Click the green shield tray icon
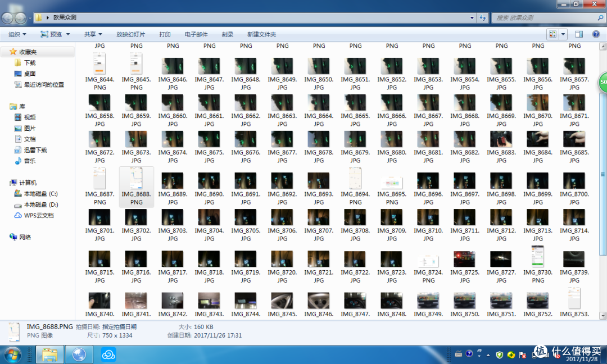This screenshot has height=364, width=607. coord(500,354)
